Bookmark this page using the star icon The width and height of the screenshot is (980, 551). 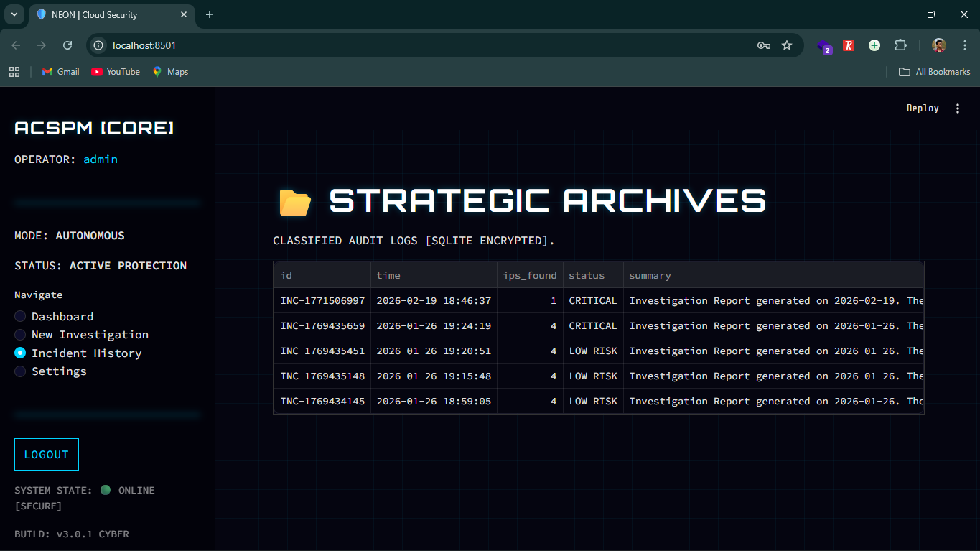pyautogui.click(x=787, y=45)
